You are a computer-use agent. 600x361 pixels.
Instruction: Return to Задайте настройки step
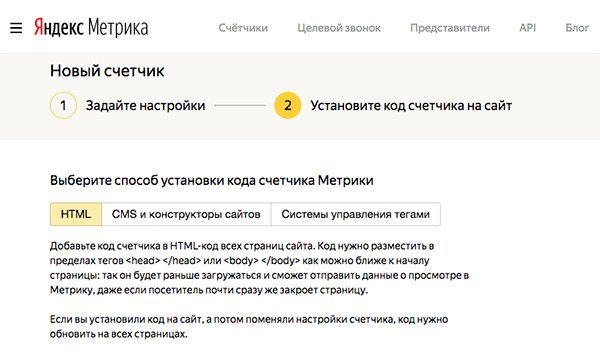[x=145, y=105]
